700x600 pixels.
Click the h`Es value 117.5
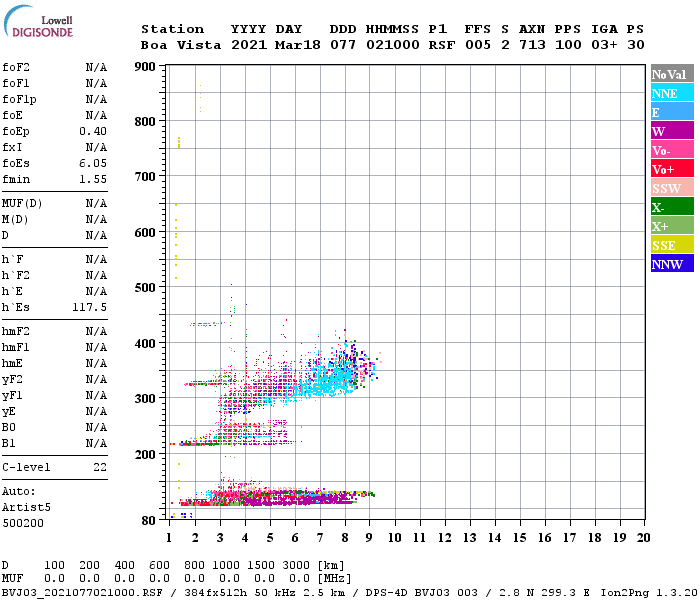point(89,308)
